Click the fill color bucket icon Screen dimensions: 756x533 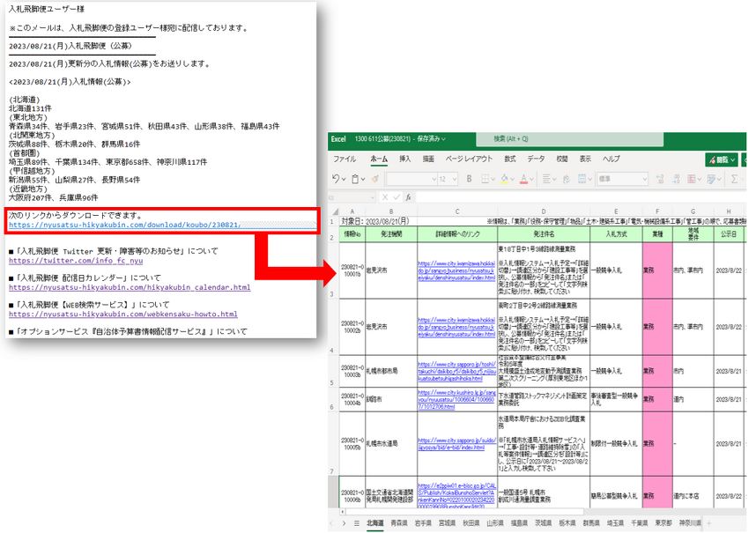pyautogui.click(x=506, y=179)
